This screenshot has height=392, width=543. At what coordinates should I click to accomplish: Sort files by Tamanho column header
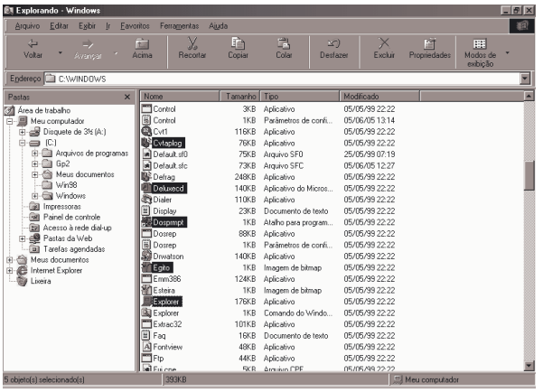click(x=240, y=96)
